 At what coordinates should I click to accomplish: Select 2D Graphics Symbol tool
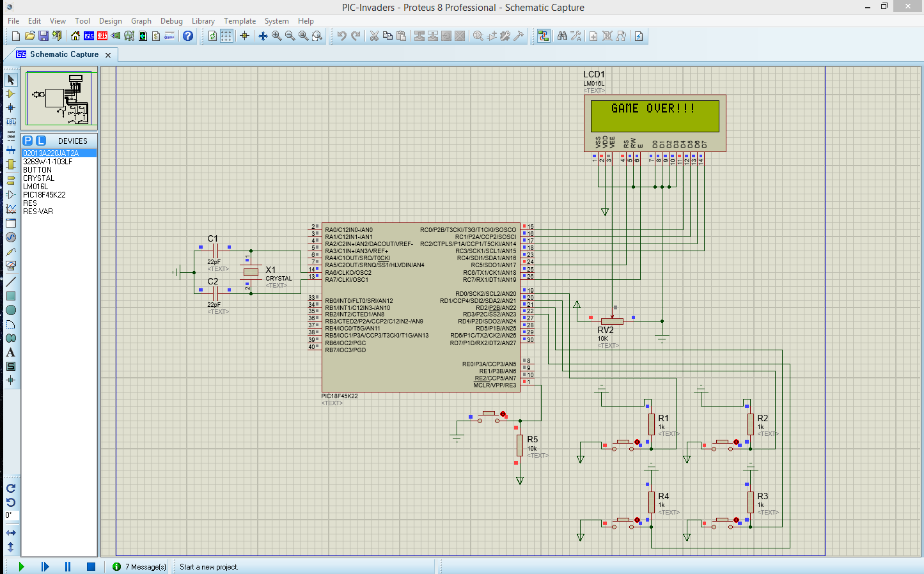pos(11,366)
